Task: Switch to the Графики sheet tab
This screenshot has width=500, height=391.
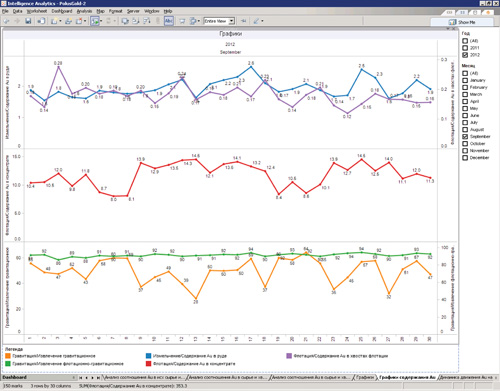Action: [x=365, y=377]
